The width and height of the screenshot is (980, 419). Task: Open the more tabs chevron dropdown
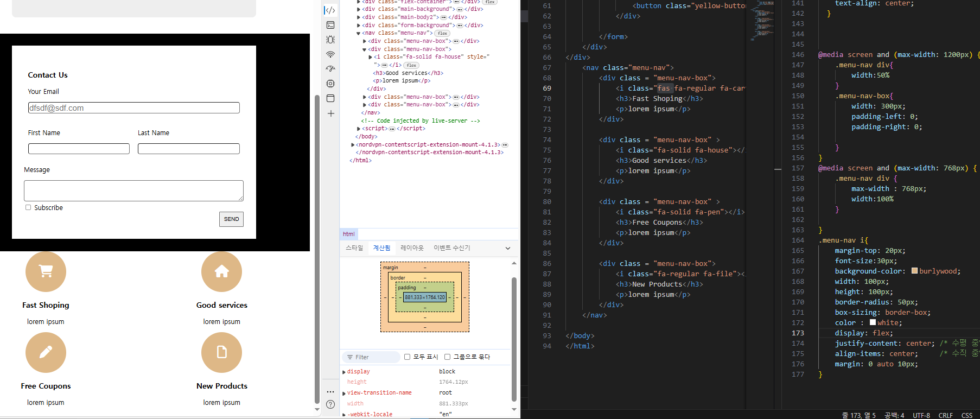[508, 248]
